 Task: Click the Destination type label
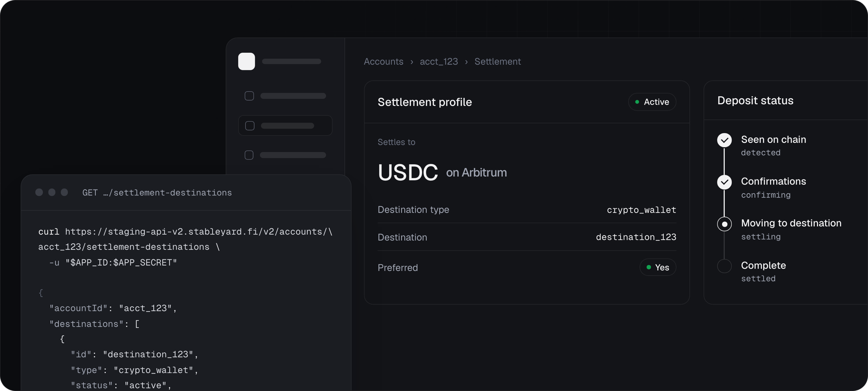(x=413, y=210)
